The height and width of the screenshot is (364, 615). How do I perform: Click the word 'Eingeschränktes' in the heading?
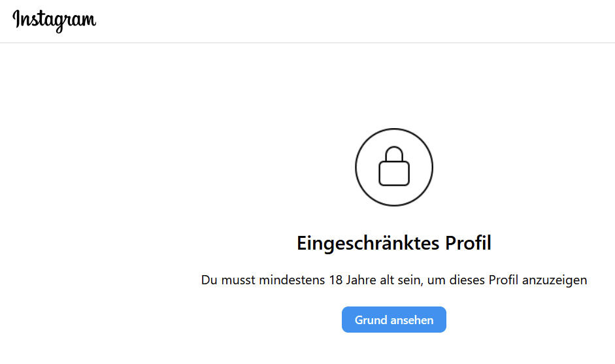[369, 244]
